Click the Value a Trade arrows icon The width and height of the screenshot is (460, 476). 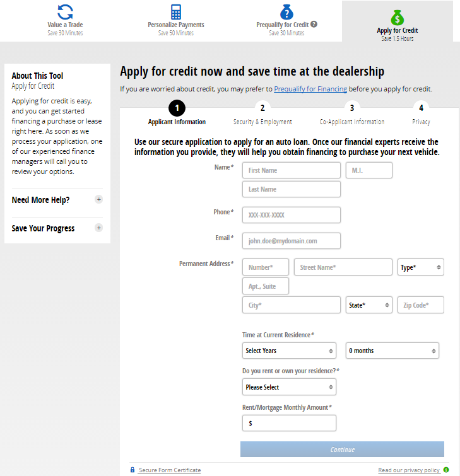tap(65, 11)
